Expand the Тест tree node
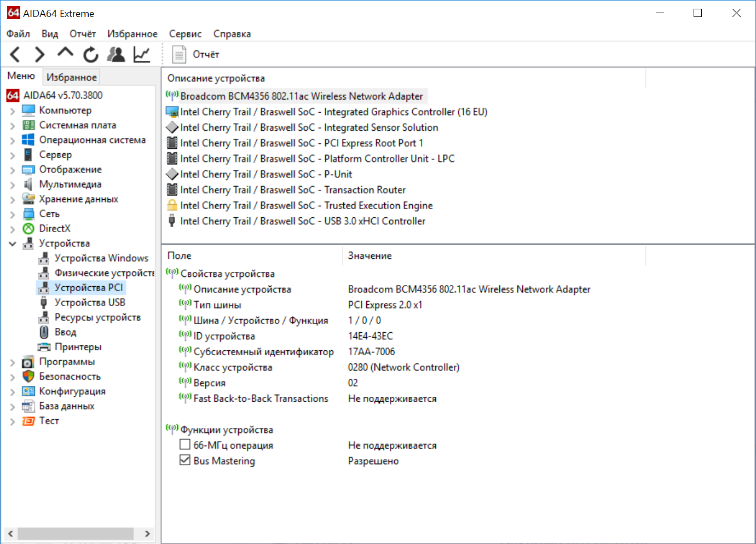Screen dimensions: 756x544 point(13,421)
